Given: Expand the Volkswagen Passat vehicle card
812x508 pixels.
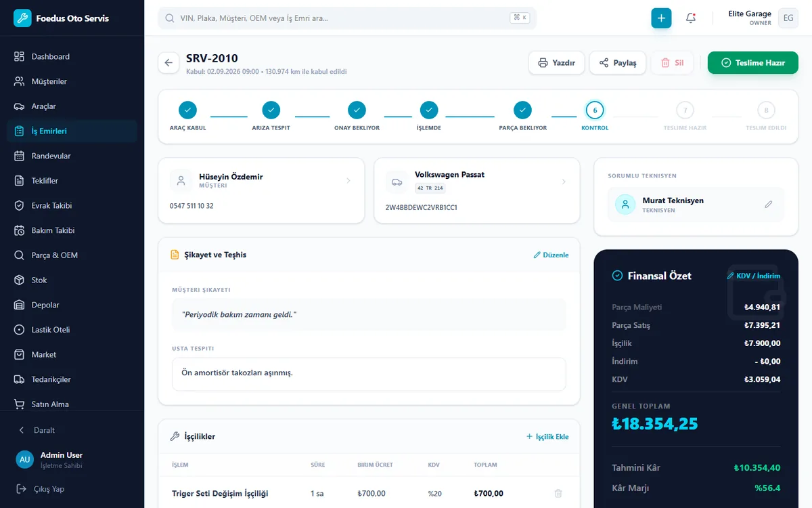Looking at the screenshot, I should point(477,190).
